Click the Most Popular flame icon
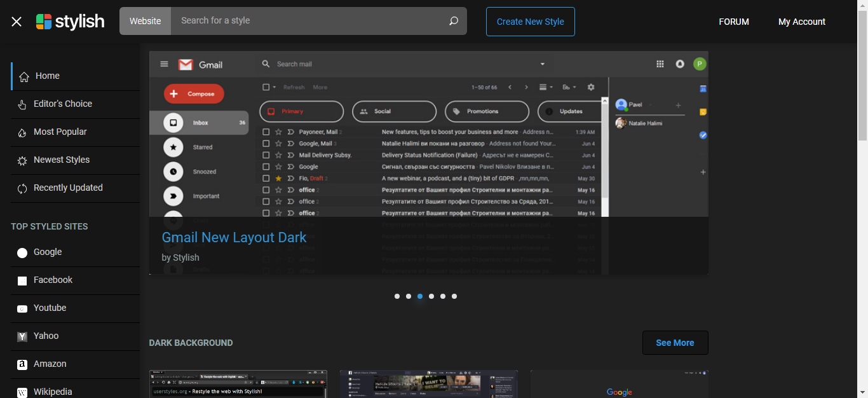This screenshot has width=868, height=398. click(x=22, y=133)
